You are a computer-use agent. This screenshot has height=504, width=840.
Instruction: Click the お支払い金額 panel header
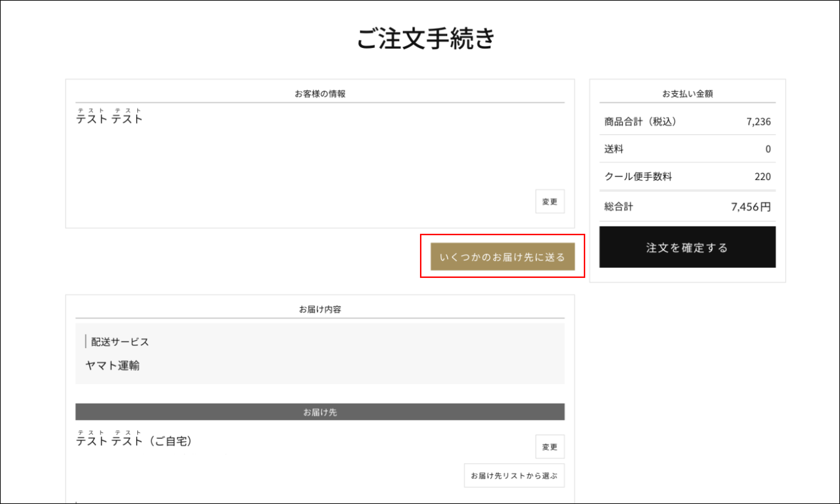(687, 94)
